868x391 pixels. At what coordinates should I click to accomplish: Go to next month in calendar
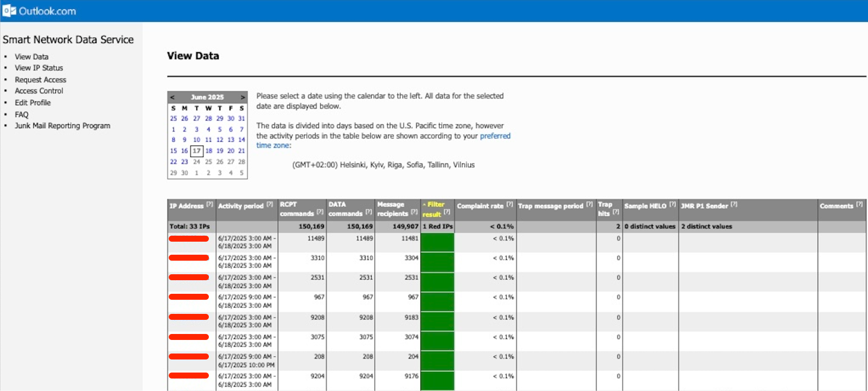(x=242, y=97)
